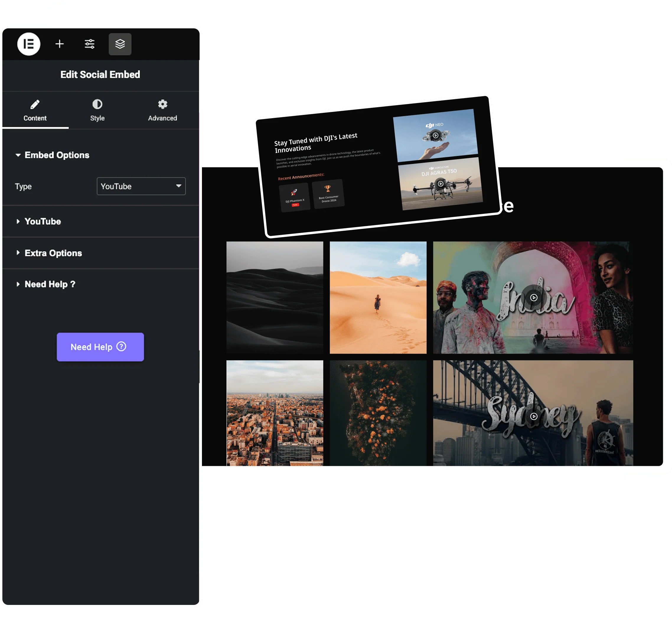Play the Sydney video thumbnail
This screenshot has width=672, height=638.
pos(534,416)
